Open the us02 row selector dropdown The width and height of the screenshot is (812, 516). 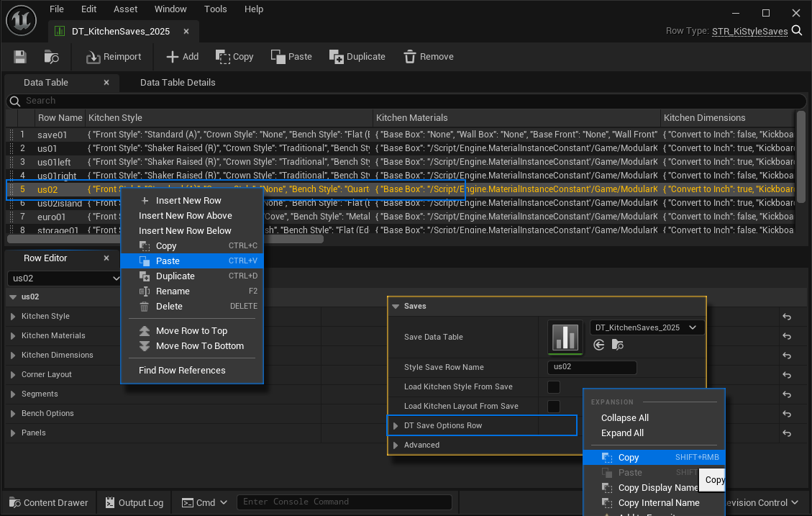65,279
